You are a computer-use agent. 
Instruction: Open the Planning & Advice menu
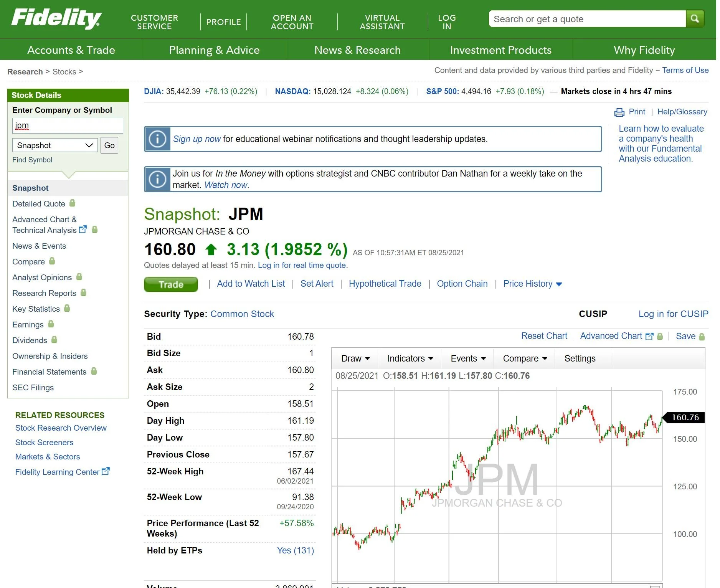click(x=214, y=50)
